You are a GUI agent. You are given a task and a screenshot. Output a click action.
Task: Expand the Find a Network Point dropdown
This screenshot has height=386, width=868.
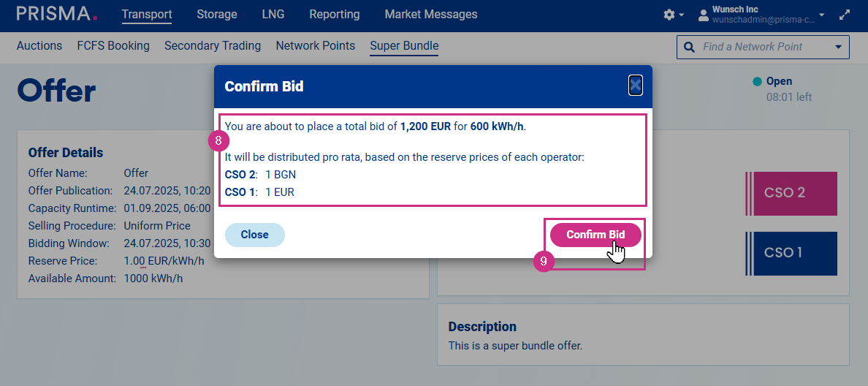[x=837, y=47]
